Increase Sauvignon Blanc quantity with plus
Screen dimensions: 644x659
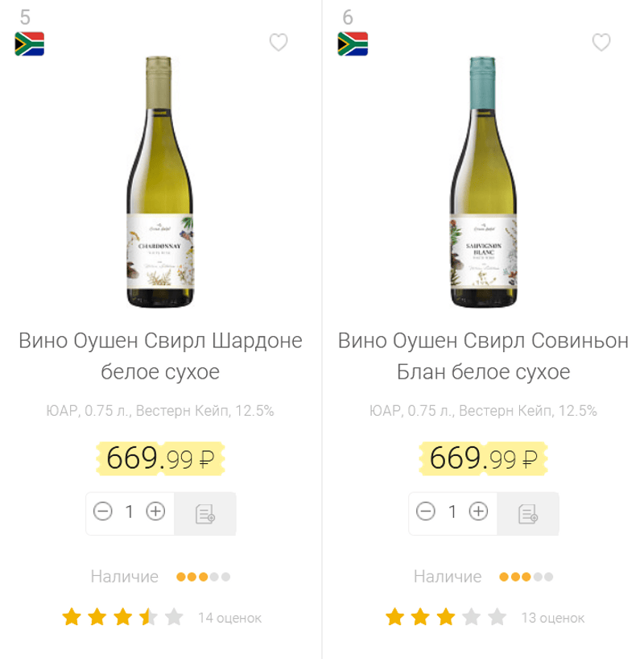478,512
